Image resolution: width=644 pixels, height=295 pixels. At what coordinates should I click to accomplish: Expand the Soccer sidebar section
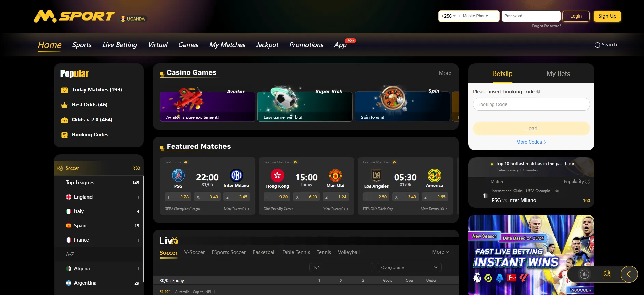99,168
